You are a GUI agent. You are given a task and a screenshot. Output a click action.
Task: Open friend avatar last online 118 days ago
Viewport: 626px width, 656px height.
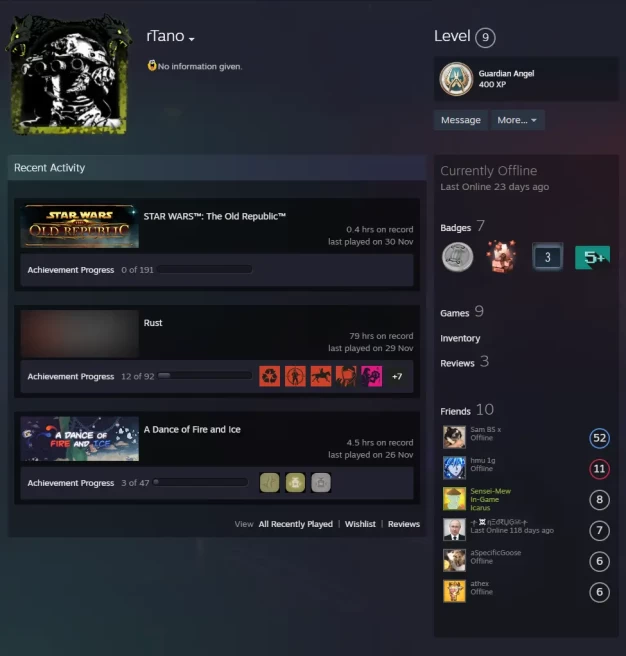pyautogui.click(x=454, y=530)
